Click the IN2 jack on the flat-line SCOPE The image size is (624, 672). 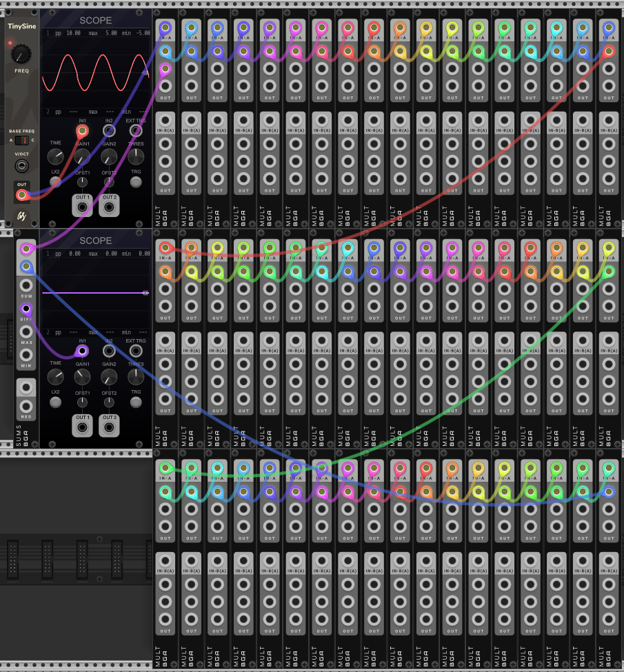coord(109,351)
